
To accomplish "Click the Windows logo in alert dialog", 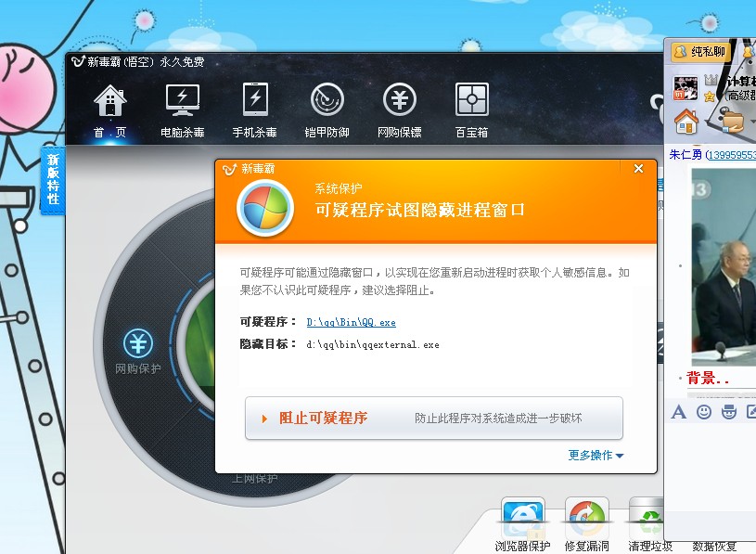I will 265,208.
